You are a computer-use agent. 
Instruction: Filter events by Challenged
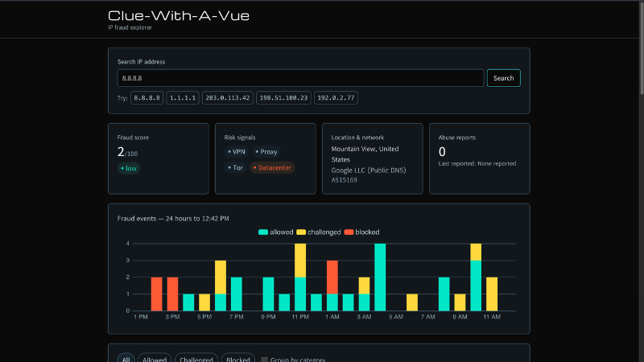(x=196, y=359)
